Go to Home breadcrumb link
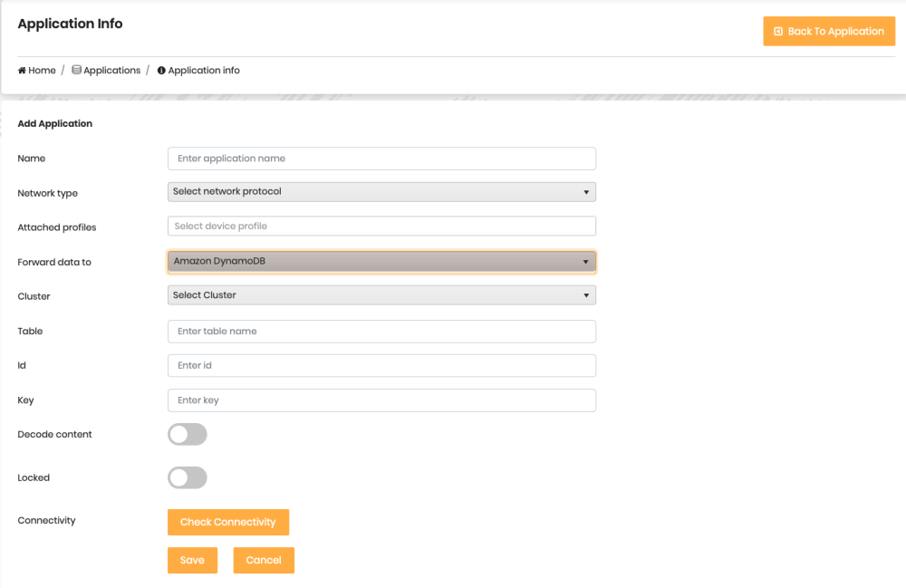906x588 pixels. point(42,71)
